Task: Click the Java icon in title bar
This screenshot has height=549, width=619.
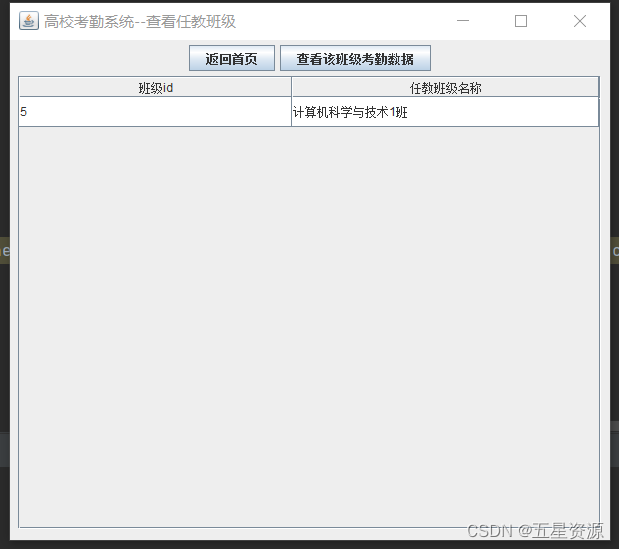Action: tap(29, 21)
